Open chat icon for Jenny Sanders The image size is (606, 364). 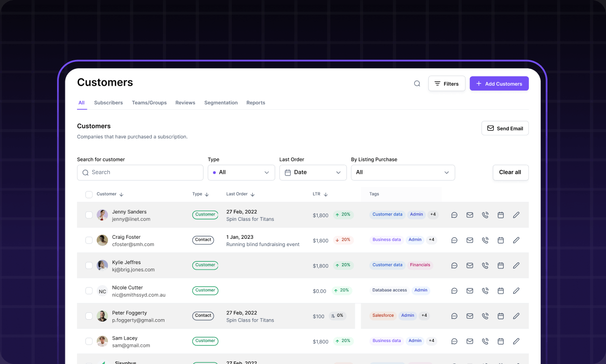click(454, 215)
